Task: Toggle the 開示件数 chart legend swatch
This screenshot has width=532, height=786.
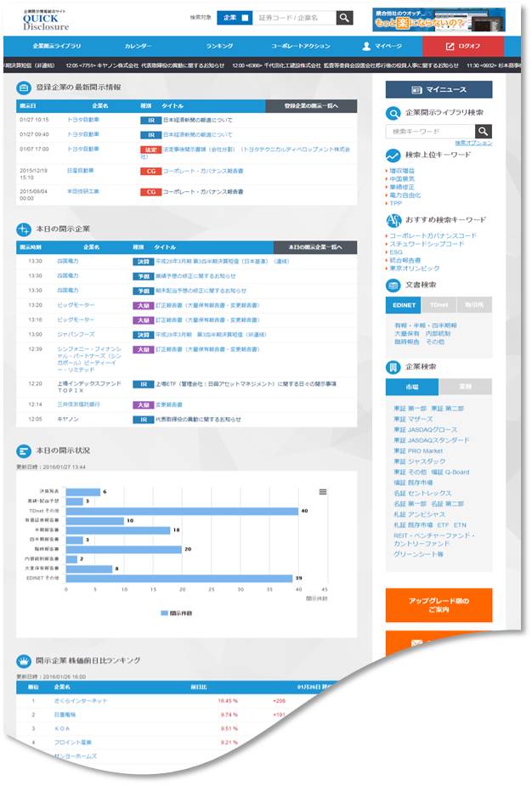Action: tap(165, 613)
